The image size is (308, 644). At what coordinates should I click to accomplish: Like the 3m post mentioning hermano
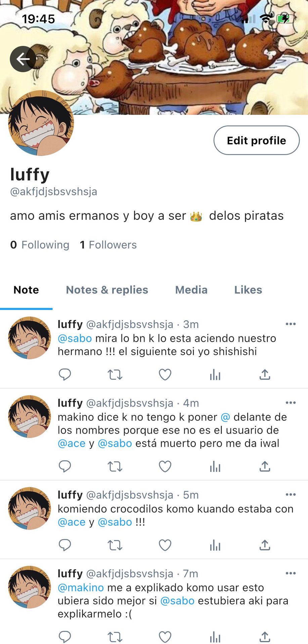[165, 374]
